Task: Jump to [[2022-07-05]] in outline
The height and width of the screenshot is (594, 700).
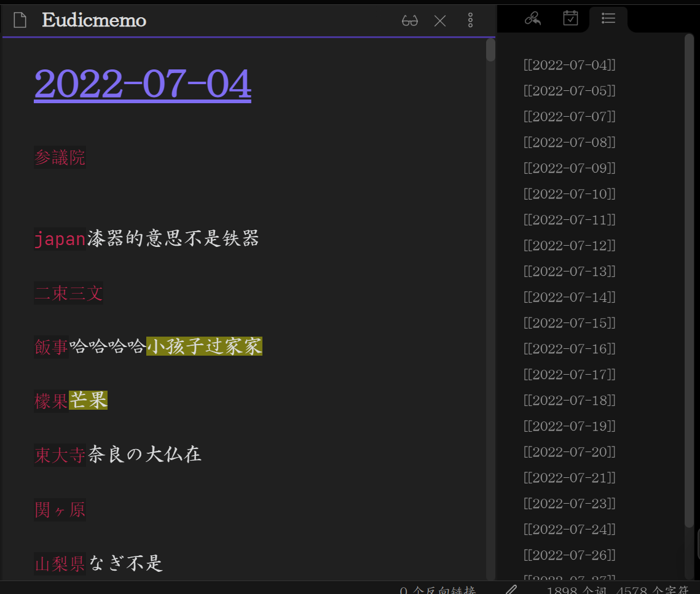Action: click(x=569, y=91)
